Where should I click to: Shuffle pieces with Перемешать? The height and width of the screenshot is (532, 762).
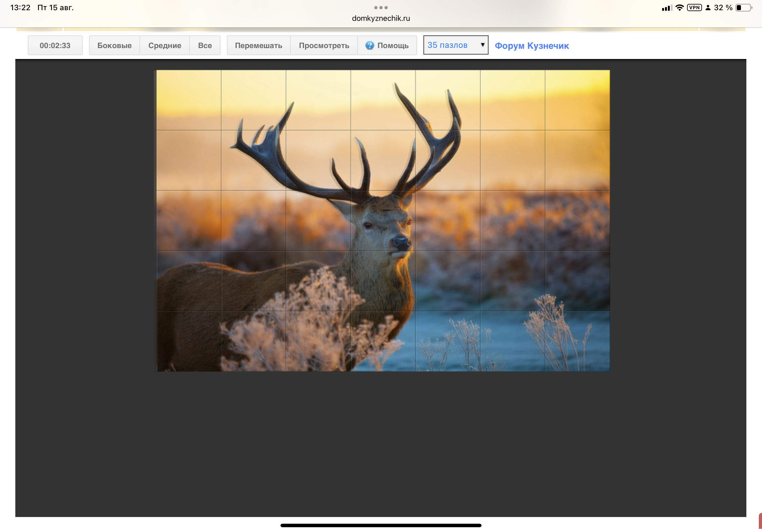tap(258, 45)
